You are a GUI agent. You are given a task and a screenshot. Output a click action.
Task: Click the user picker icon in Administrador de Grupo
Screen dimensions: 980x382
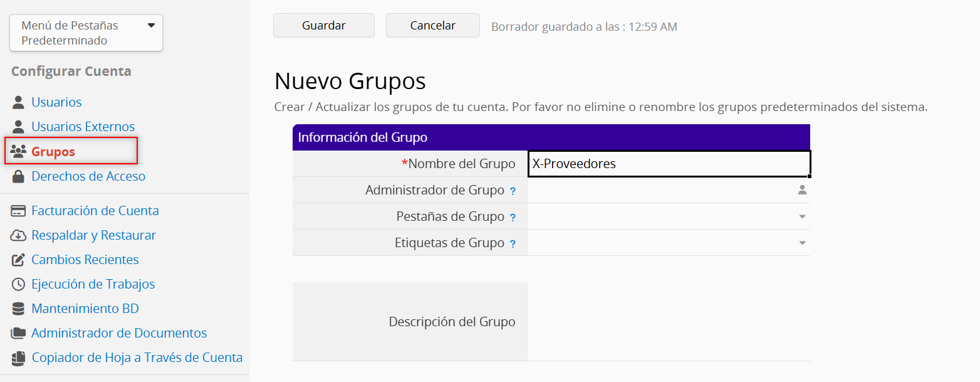pos(802,190)
